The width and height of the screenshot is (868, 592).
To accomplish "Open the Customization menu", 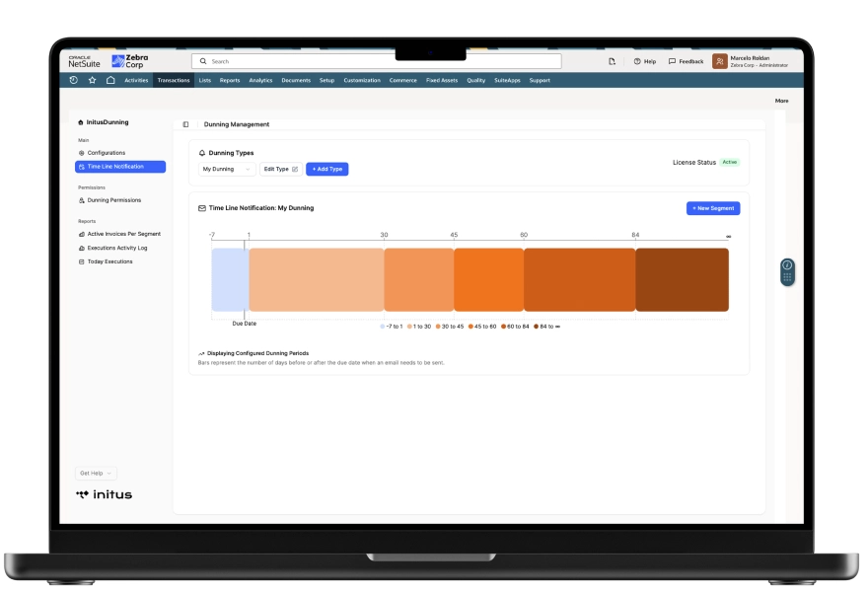I will click(362, 80).
